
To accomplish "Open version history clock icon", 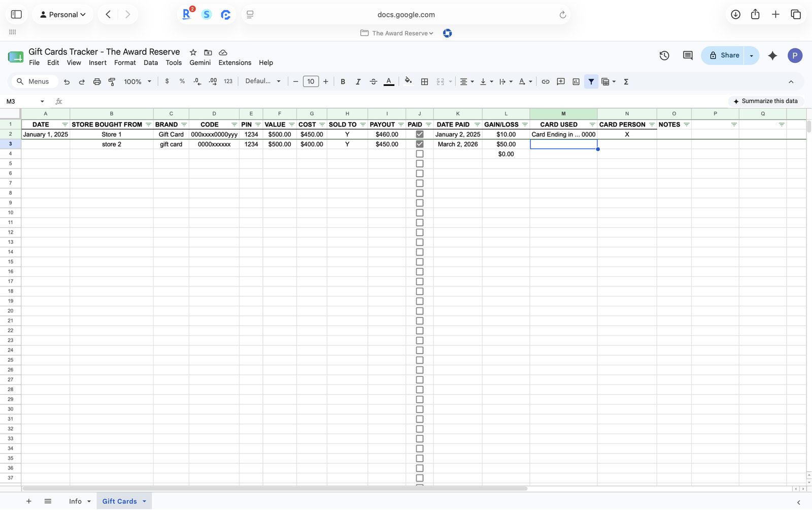I will (x=664, y=55).
